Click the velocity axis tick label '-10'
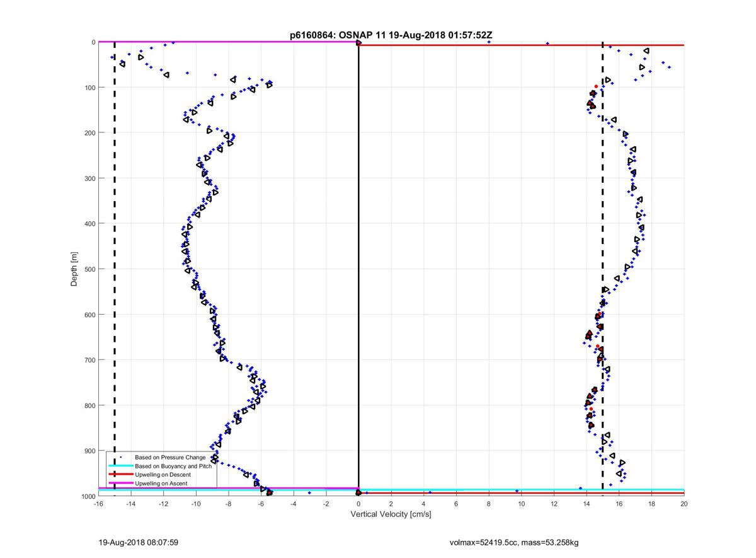Image resolution: width=756 pixels, height=558 pixels. click(x=195, y=504)
